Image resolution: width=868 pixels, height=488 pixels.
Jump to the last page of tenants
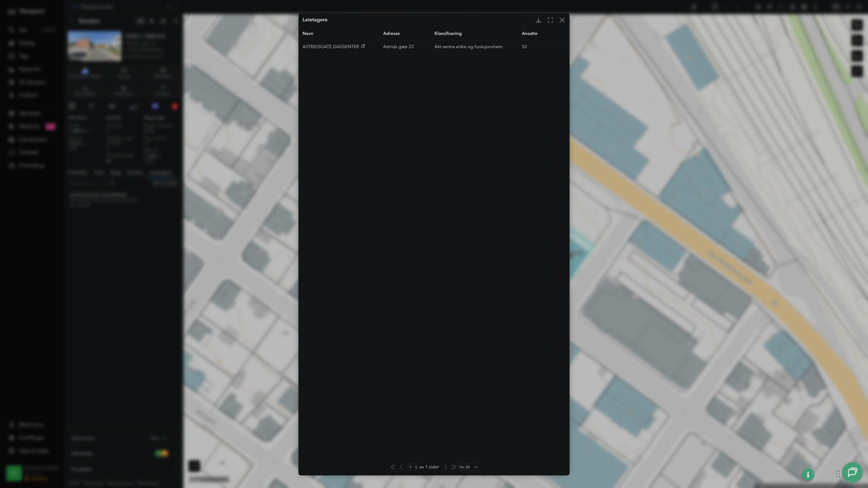[453, 467]
